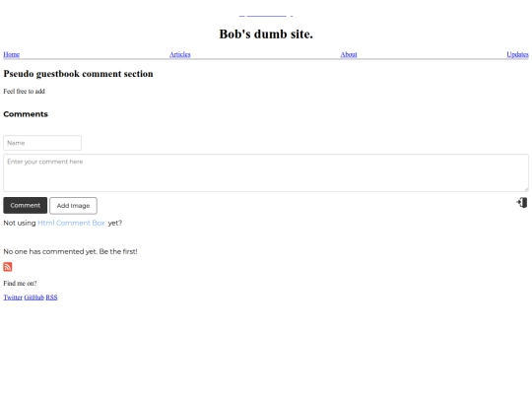The image size is (532, 399).
Task: Open the Home navigation link
Action: (11, 54)
